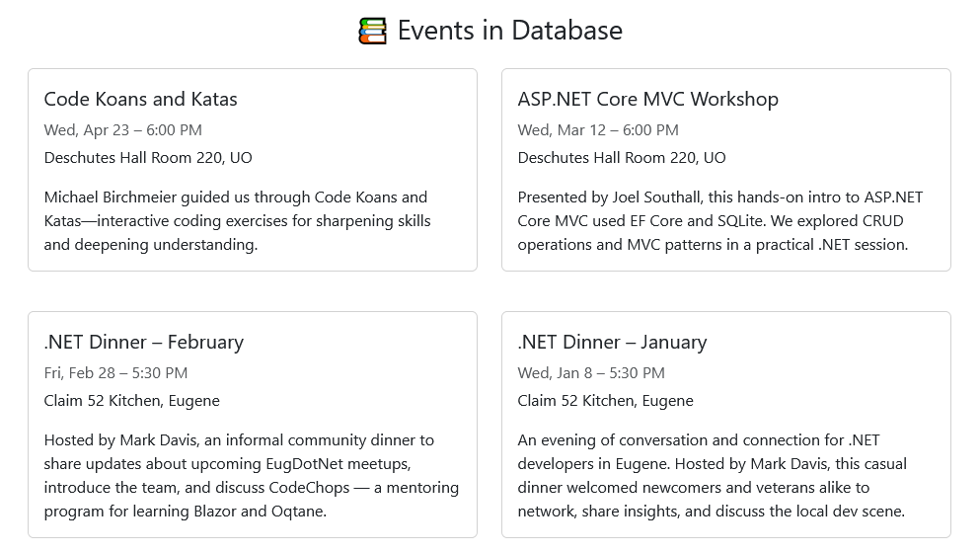Select the ASP.NET Core MVC Workshop title
Image resolution: width=980 pixels, height=553 pixels.
(647, 99)
